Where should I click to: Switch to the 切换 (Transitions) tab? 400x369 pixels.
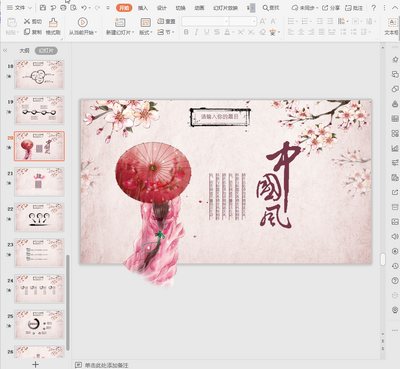tap(180, 8)
